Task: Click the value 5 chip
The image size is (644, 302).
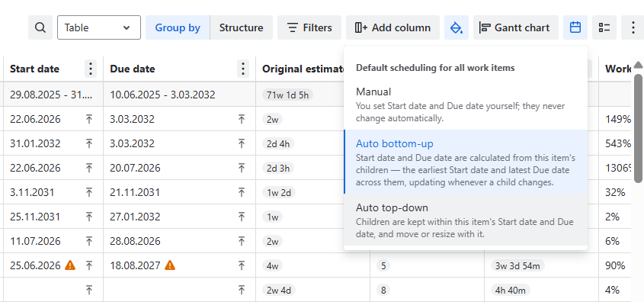Action: [383, 265]
